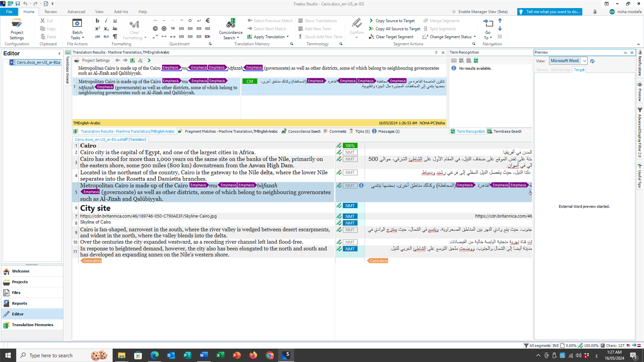Image resolution: width=644 pixels, height=362 pixels.
Task: Click the Windows Start button
Action: pos(8,355)
